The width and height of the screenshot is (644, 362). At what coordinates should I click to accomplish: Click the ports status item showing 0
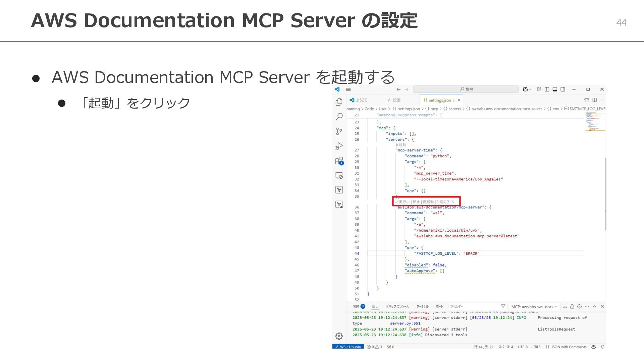(391, 347)
